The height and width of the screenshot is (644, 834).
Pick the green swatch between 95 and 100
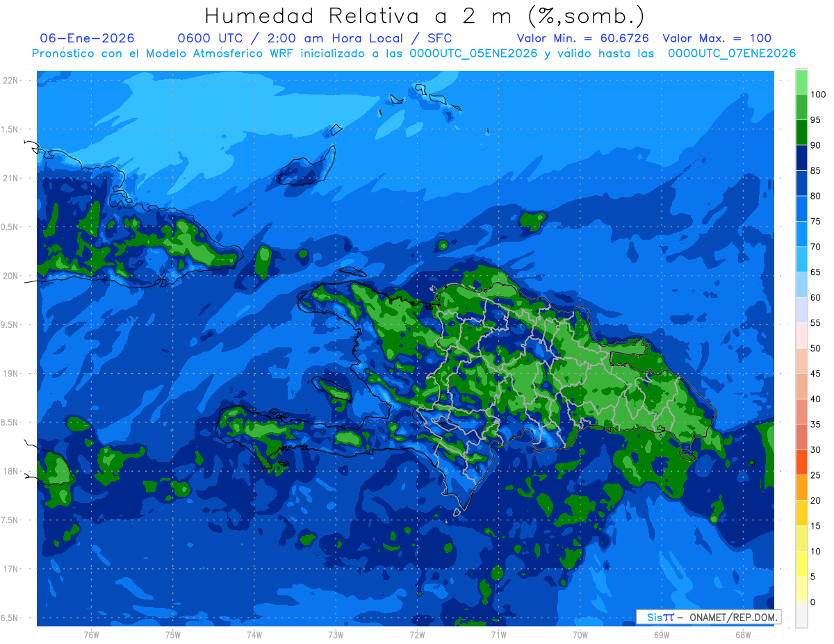[x=801, y=108]
